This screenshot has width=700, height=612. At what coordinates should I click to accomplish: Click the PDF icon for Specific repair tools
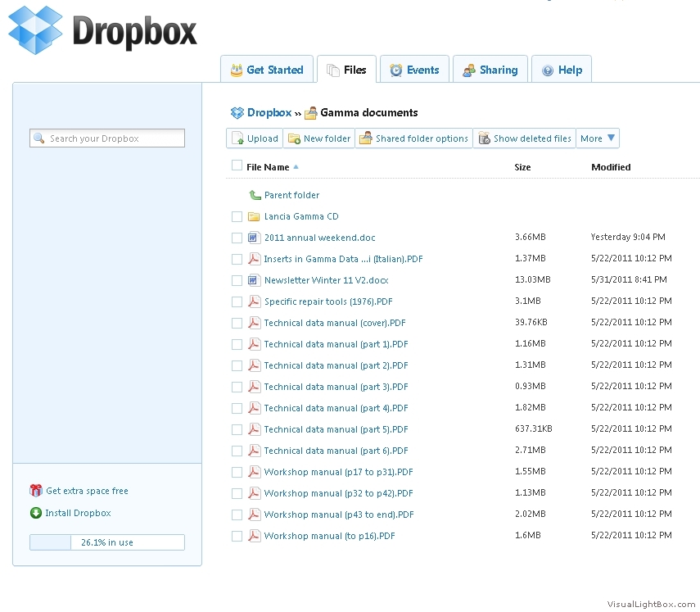(x=254, y=301)
